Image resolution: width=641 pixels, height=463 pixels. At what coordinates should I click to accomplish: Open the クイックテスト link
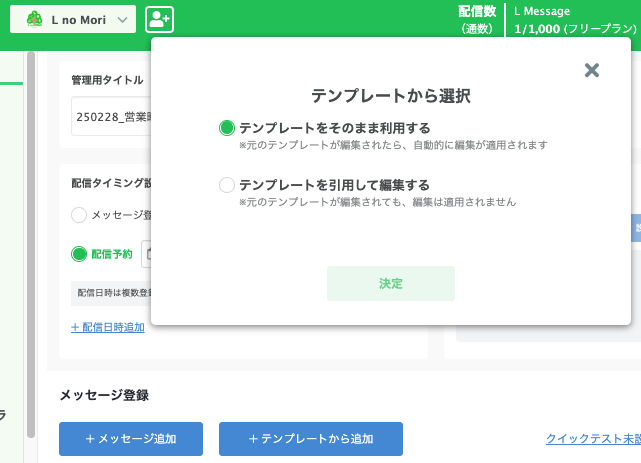click(x=592, y=439)
